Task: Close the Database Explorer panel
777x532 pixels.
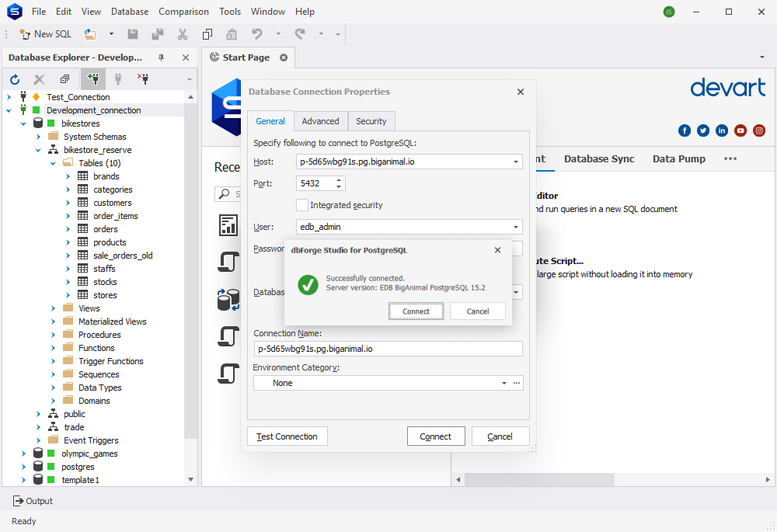Action: pos(186,57)
